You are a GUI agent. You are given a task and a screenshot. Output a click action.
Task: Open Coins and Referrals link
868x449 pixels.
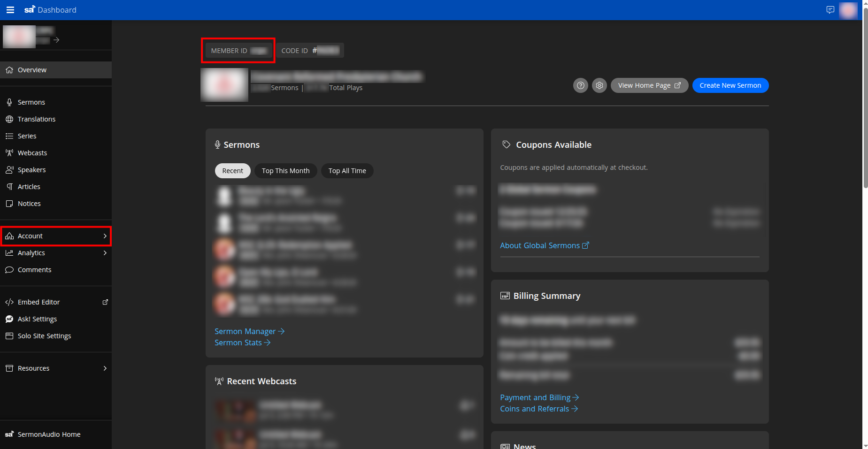click(539, 409)
